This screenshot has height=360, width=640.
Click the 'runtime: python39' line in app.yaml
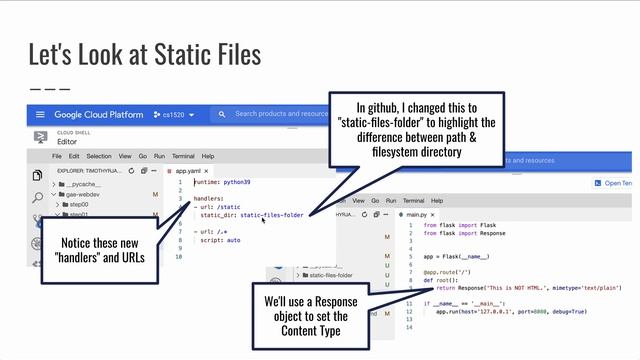click(x=222, y=182)
